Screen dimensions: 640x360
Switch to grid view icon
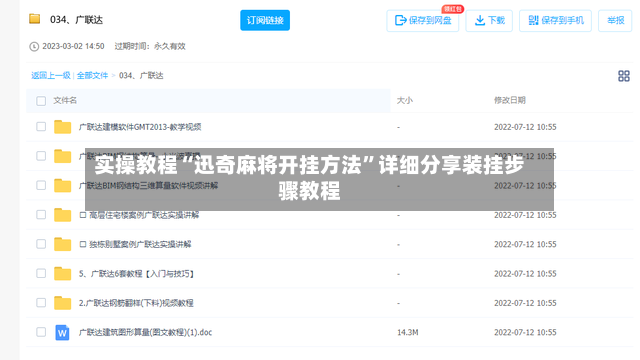coord(624,76)
